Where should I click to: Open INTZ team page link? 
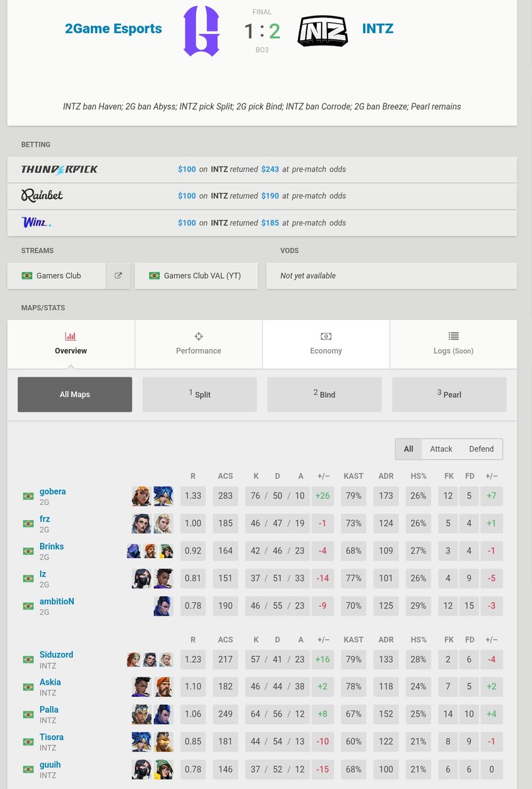coord(377,29)
